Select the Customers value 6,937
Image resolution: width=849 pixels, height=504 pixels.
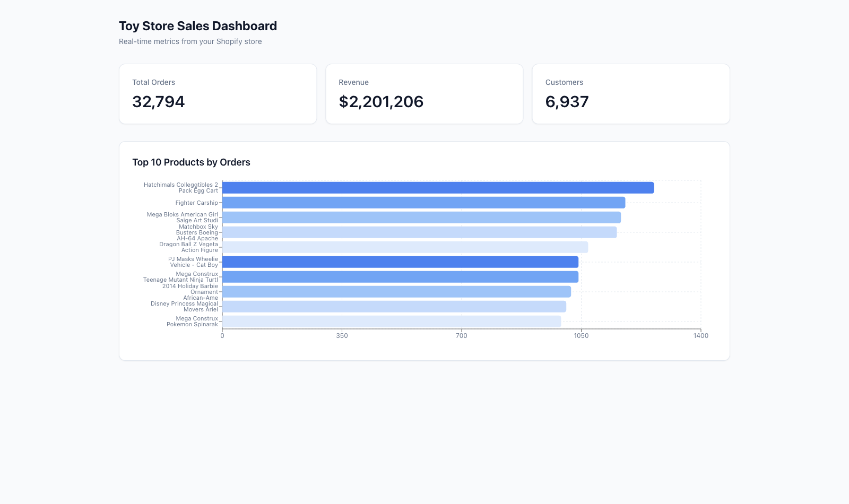pyautogui.click(x=567, y=101)
